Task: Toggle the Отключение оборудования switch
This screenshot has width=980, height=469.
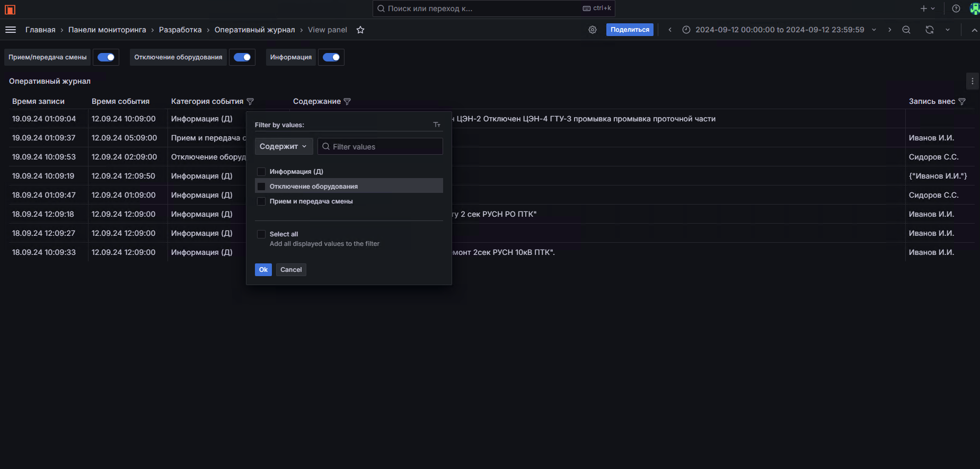Action: coord(242,57)
